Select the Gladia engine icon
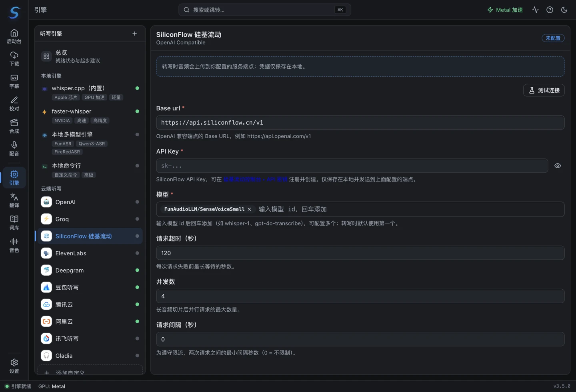576x392 pixels. coord(46,356)
